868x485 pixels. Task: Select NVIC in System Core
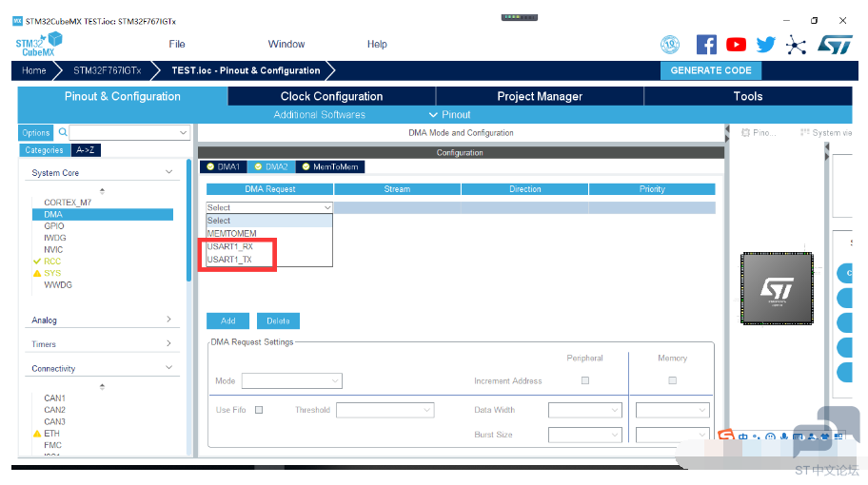(53, 249)
